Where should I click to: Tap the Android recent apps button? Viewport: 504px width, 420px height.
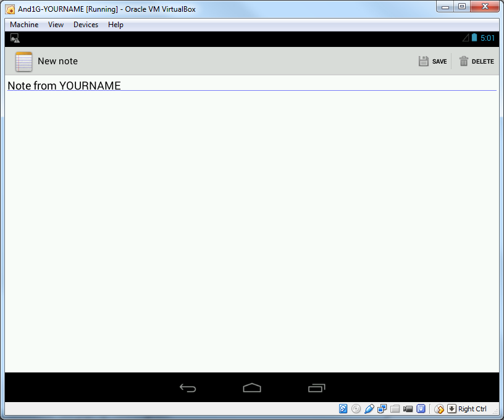317,388
